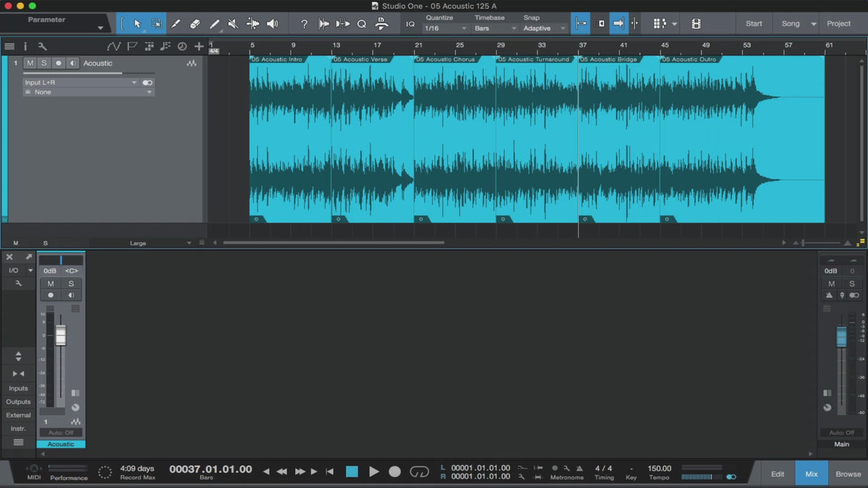Select the Eraser tool
Viewport: 868px width, 488px height.
coord(195,24)
